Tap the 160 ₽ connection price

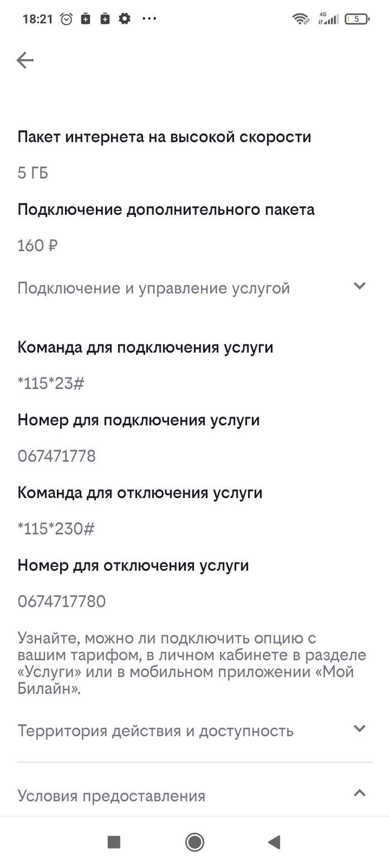coord(38,245)
